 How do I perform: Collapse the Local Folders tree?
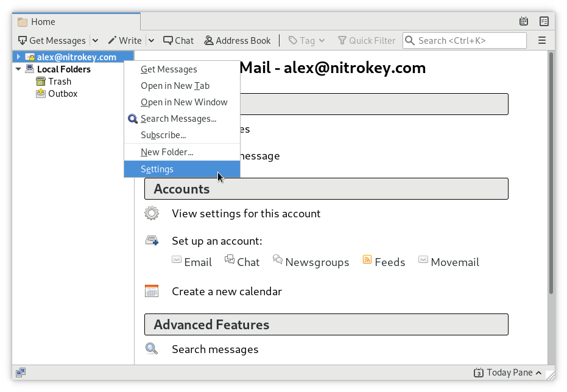click(x=18, y=69)
